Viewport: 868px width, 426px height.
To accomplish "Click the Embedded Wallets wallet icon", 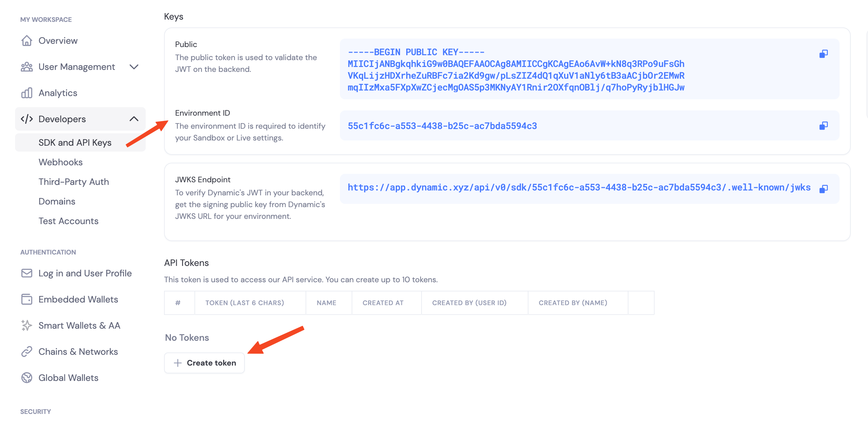I will point(26,299).
